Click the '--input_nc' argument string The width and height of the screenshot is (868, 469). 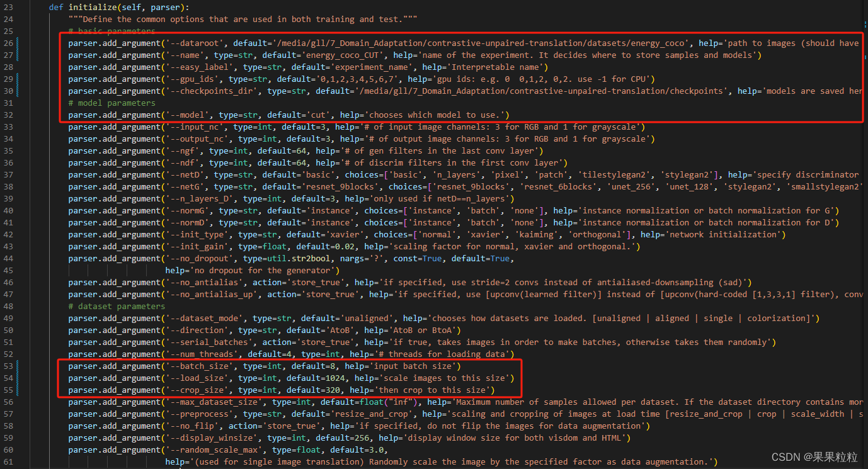(x=195, y=127)
